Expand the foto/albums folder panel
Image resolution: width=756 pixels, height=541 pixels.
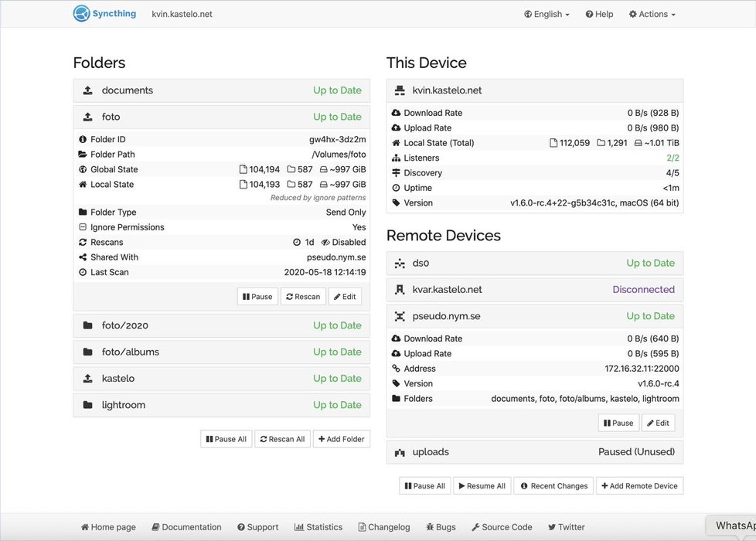click(221, 352)
